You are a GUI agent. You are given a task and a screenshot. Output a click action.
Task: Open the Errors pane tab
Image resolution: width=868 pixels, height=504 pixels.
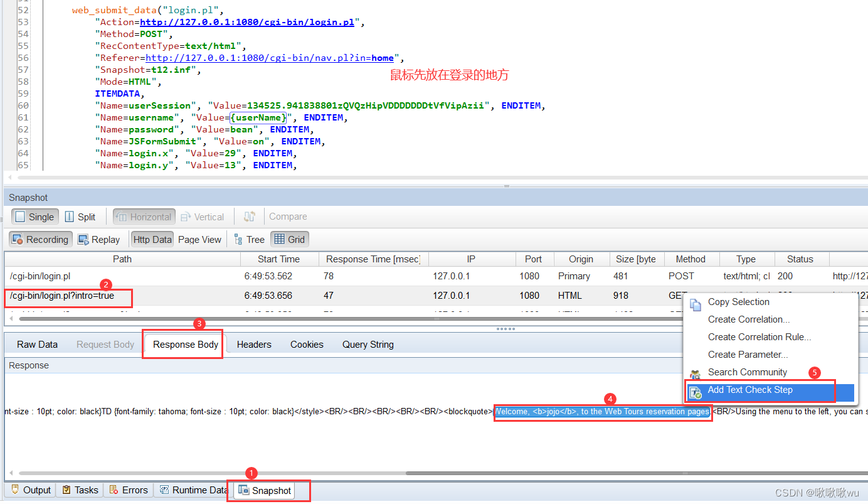pyautogui.click(x=129, y=490)
